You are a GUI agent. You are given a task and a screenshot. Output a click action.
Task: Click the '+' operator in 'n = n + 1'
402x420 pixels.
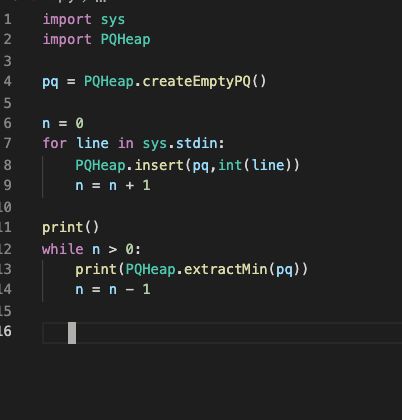click(130, 186)
